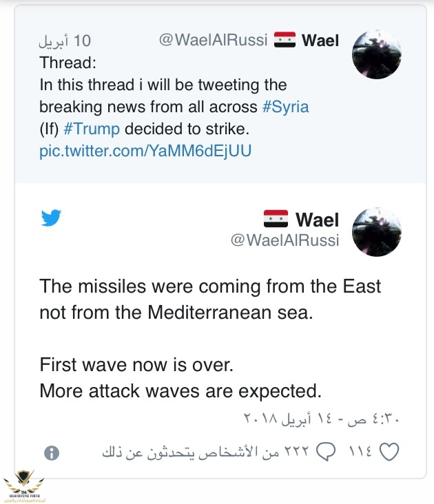Like the tweet with the heart icon
Screen dimensions: 434x504
[x=390, y=452]
